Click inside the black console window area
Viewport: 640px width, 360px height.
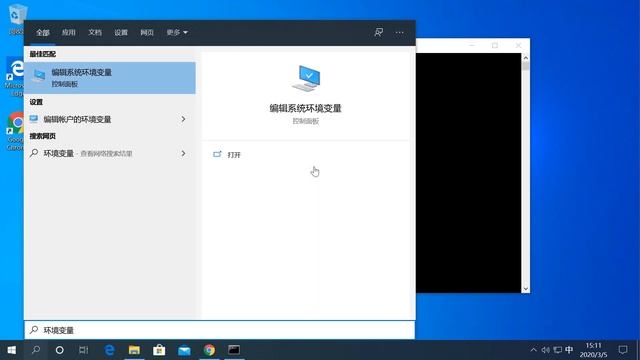click(x=469, y=172)
